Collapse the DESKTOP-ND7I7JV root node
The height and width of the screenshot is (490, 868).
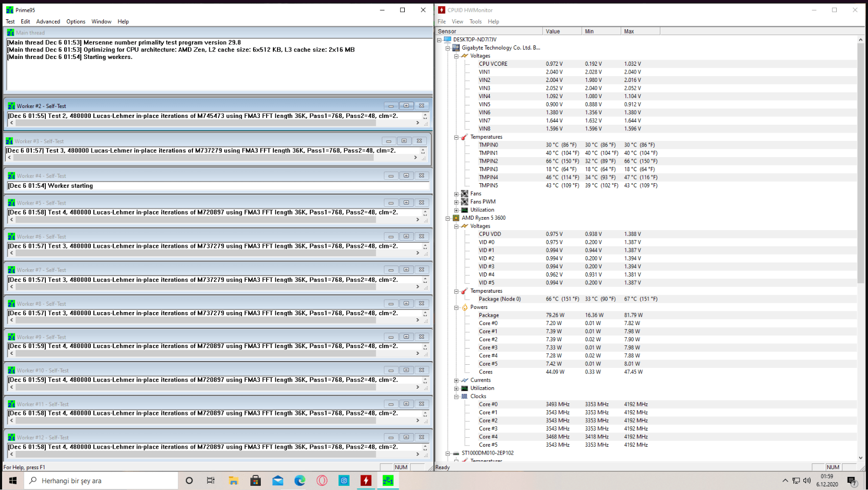click(x=439, y=40)
